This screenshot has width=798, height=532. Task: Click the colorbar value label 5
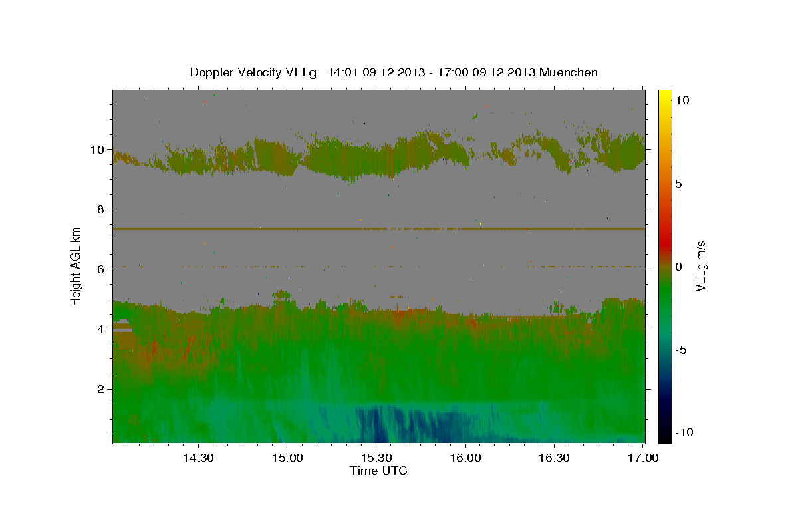coord(679,184)
